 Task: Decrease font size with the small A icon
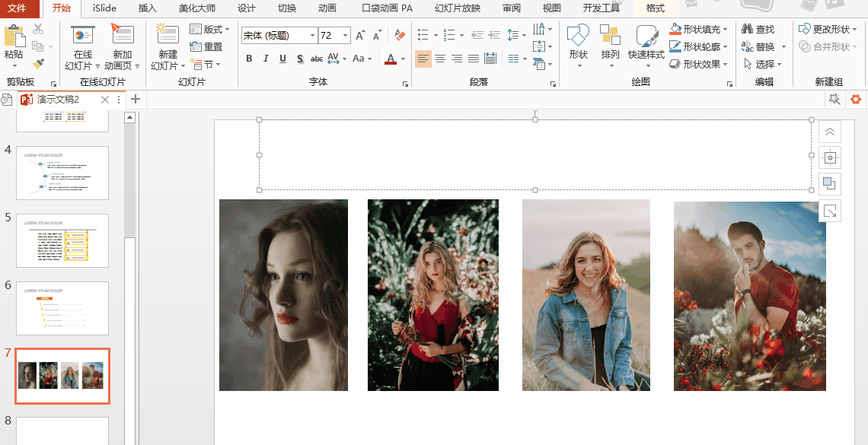[378, 36]
